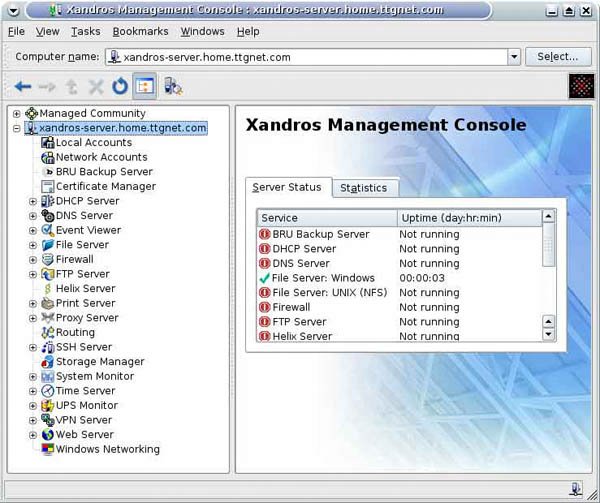Expand the Managed Community node
600x503 pixels.
pos(17,114)
